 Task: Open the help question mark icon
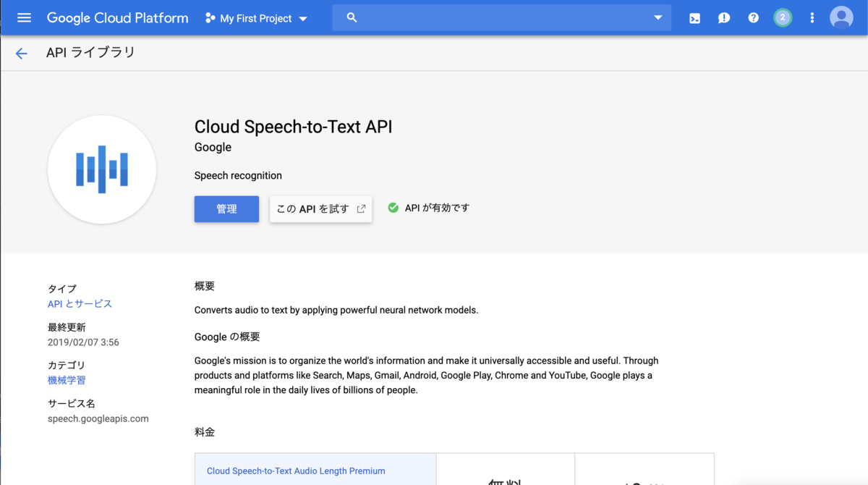(754, 18)
